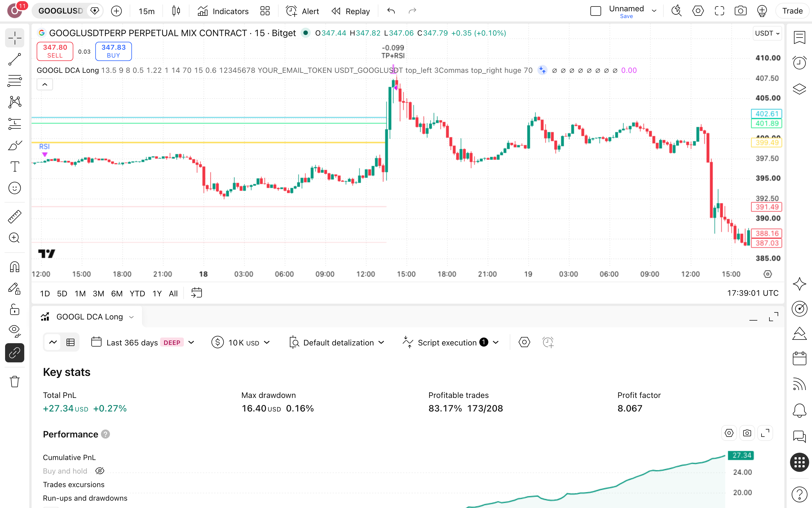Select the brush drawing tool
This screenshot has height=508, width=812.
coord(14,145)
